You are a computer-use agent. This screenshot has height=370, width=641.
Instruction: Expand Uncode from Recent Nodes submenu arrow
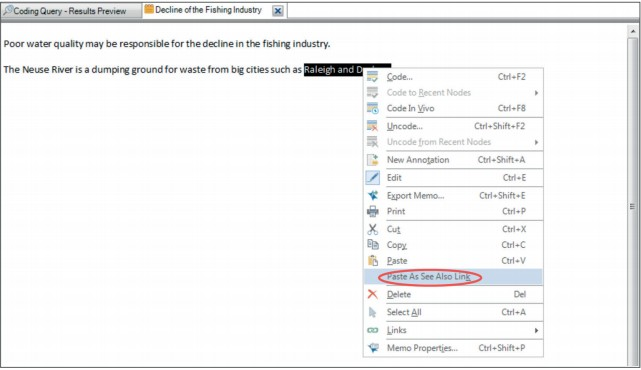coord(536,142)
